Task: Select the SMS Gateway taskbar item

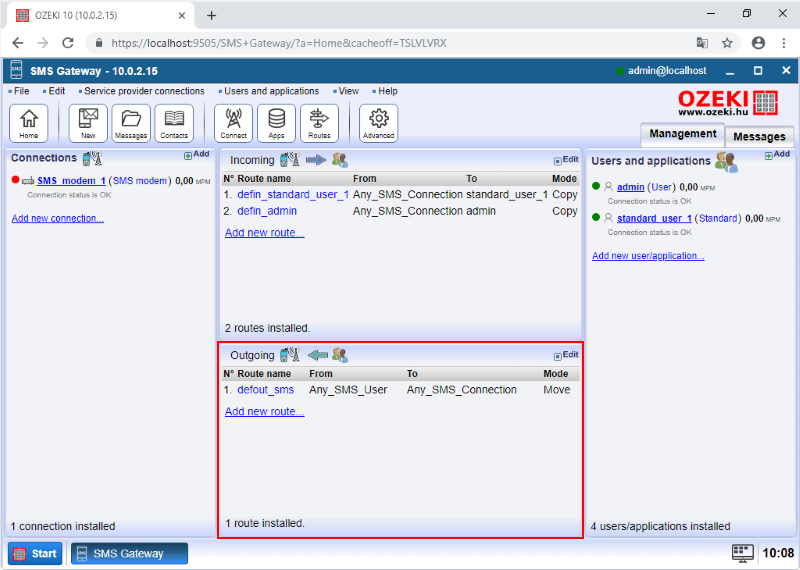Action: click(x=129, y=554)
